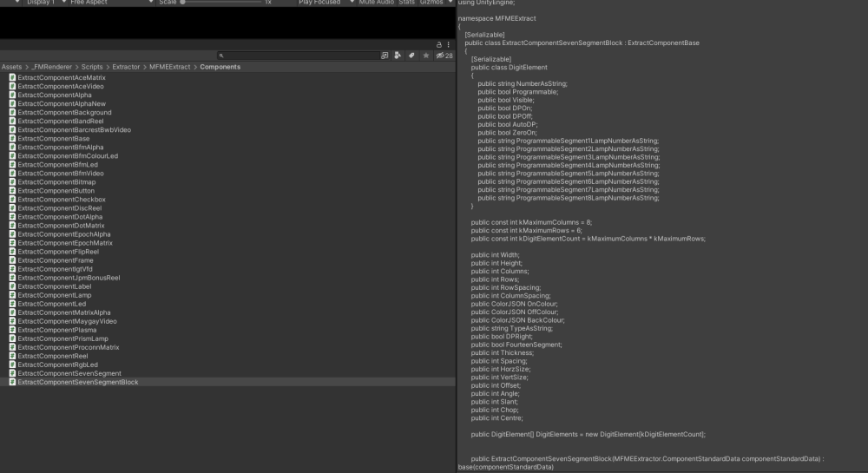
Task: Select the ExtractComponentAceMatrix script icon
Action: [12, 77]
